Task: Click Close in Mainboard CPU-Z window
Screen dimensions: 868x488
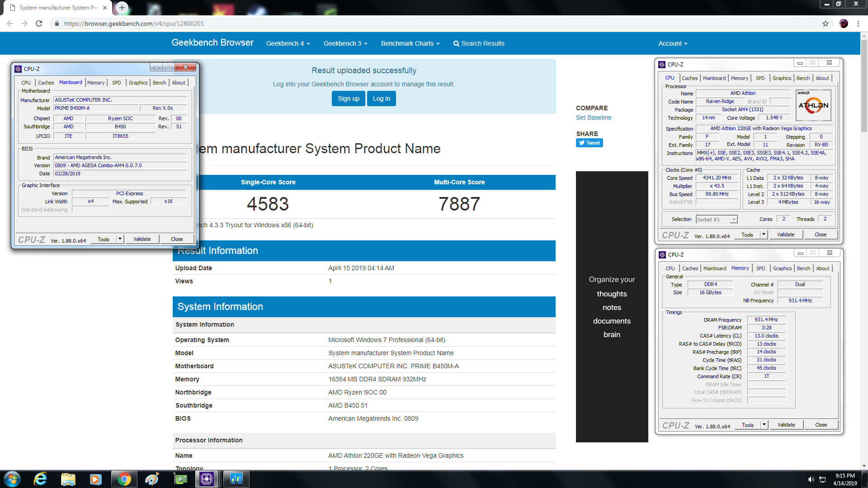Action: [177, 239]
